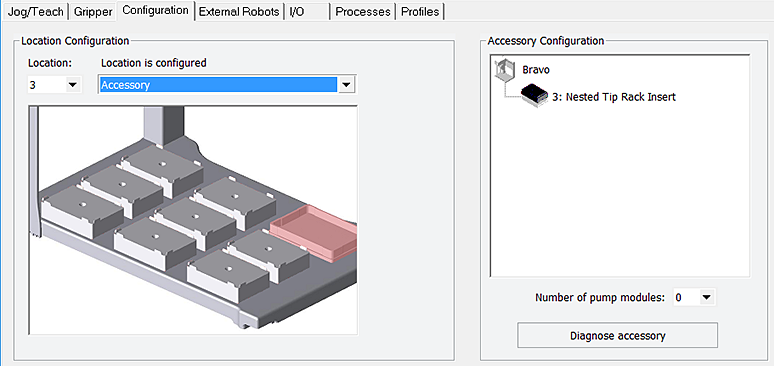Viewport: 774px width, 366px height.
Task: Switch to the Processes tab
Action: point(363,12)
